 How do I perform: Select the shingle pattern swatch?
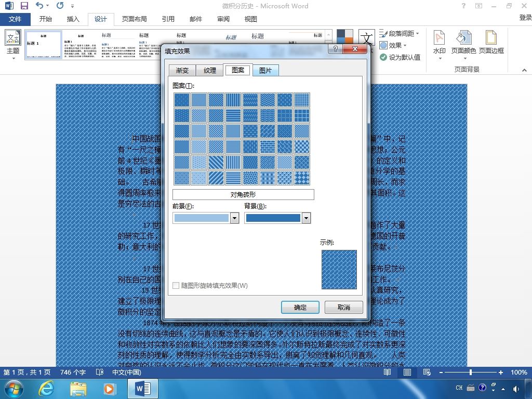(x=284, y=147)
